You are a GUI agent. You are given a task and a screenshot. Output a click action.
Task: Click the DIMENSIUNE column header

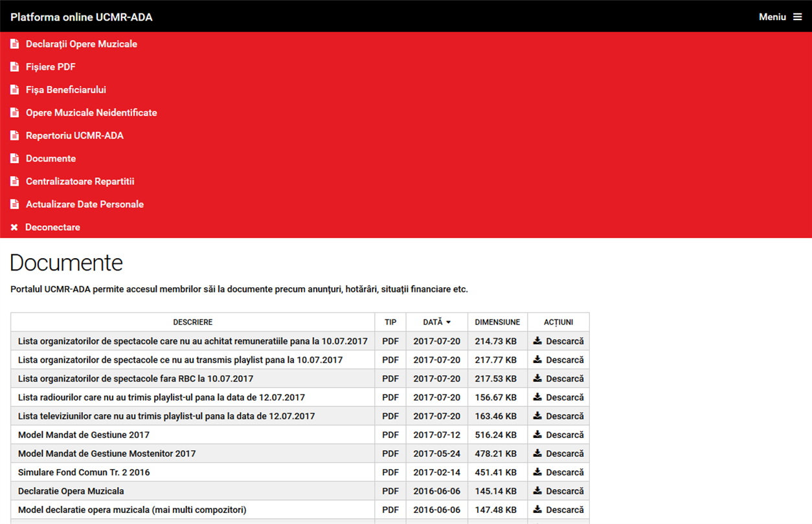pos(497,322)
